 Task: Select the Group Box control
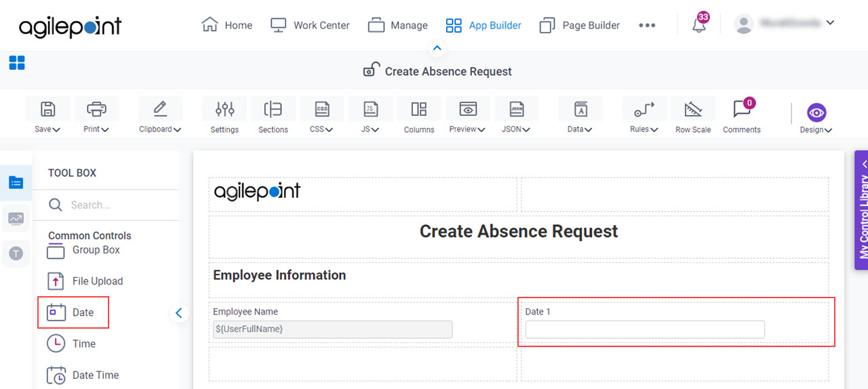point(83,251)
